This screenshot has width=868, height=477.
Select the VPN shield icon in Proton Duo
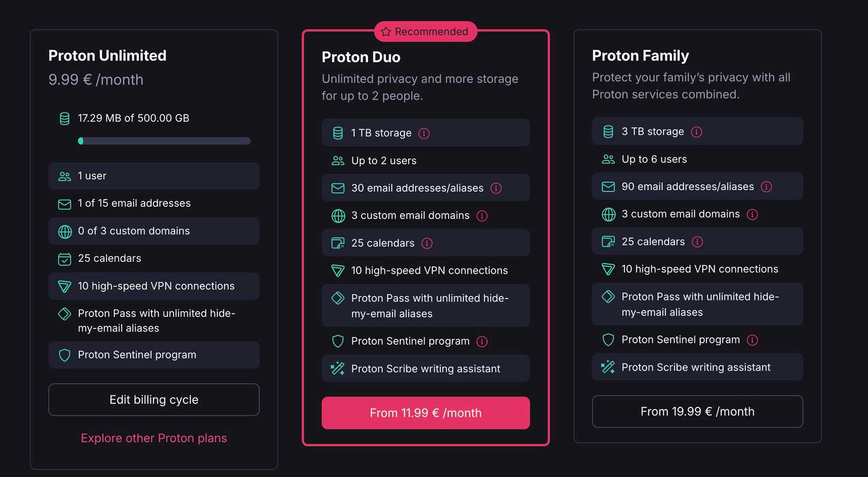(337, 271)
